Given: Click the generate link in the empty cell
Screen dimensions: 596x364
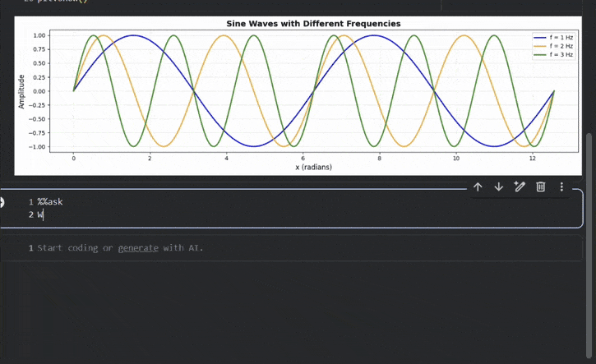Looking at the screenshot, I should tap(138, 248).
